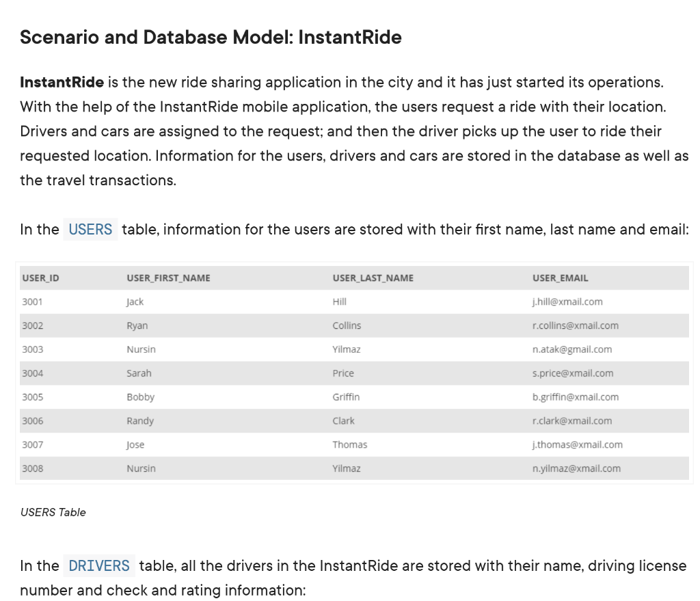This screenshot has width=700, height=601.
Task: Click user ID 3002 cell
Action: pyautogui.click(x=33, y=325)
